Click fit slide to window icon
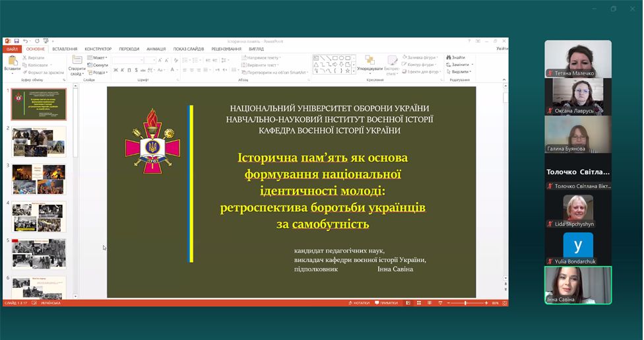644x340 pixels. pos(503,303)
